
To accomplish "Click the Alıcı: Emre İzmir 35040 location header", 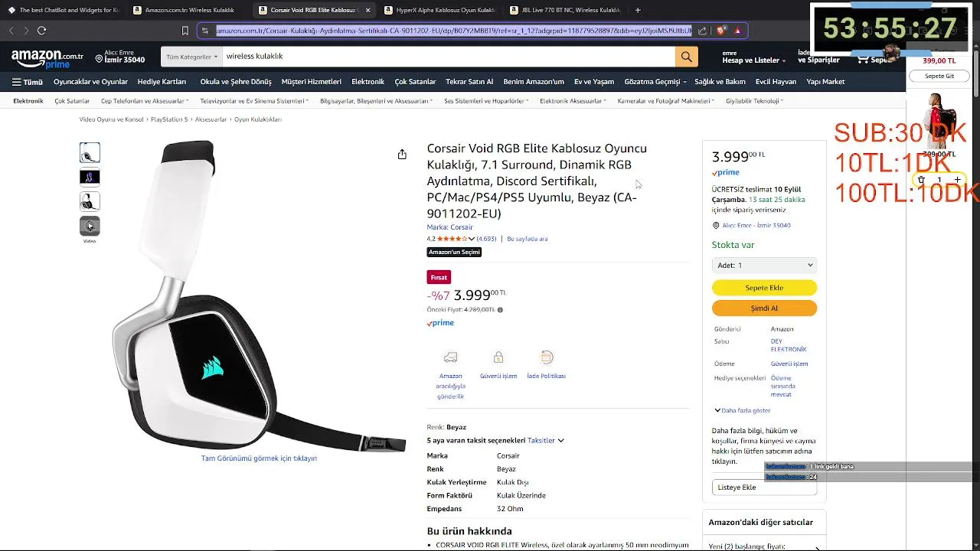I will tap(120, 57).
